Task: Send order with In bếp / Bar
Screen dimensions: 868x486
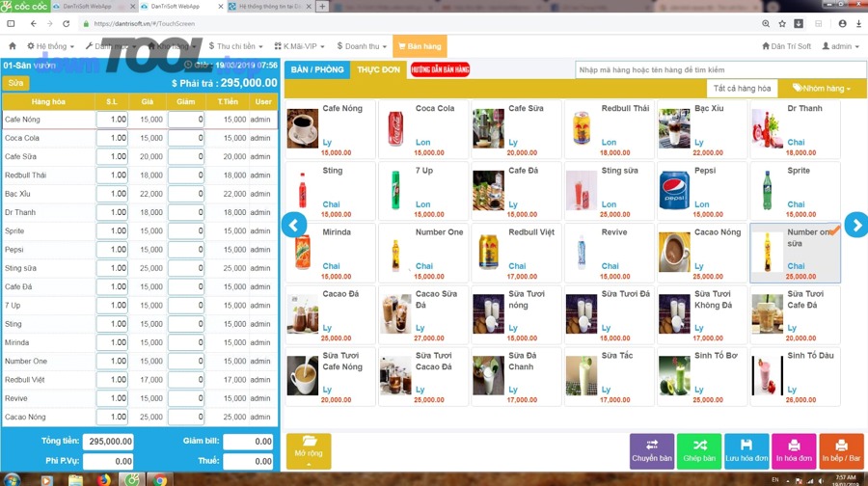Action: tap(841, 451)
